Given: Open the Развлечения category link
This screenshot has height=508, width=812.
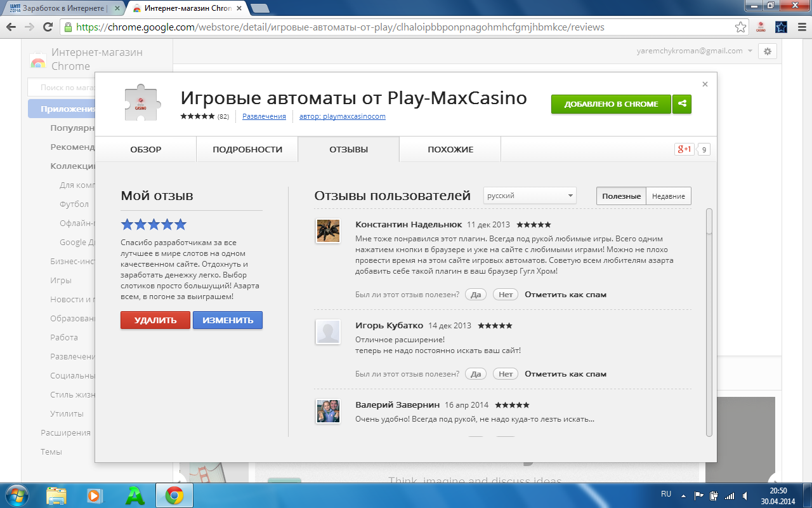Looking at the screenshot, I should pos(264,116).
